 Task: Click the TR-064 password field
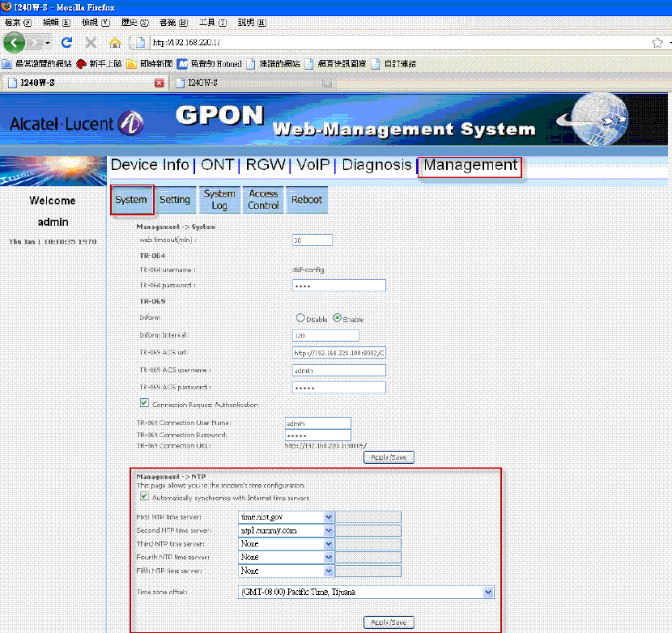tap(339, 286)
